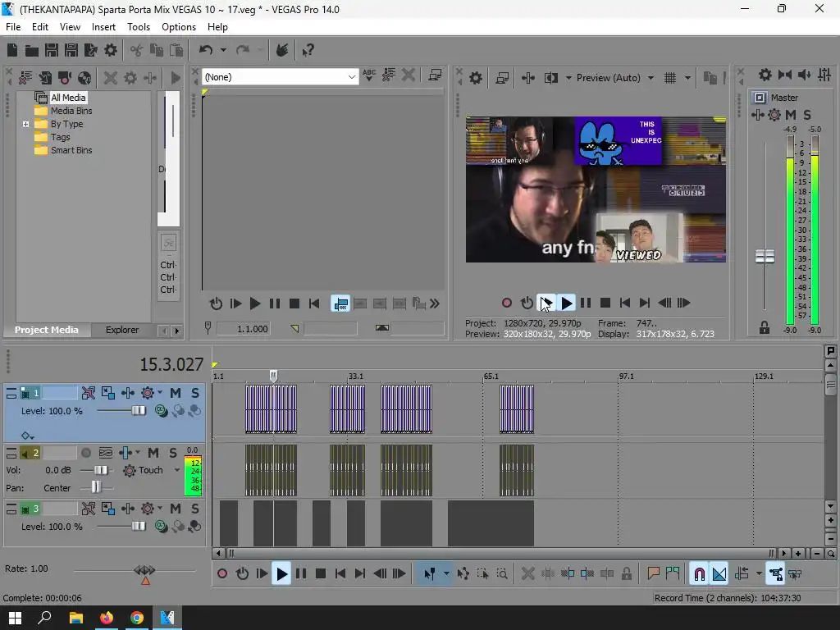Screen dimensions: 840x630
Task: Open overlays grid dropdown arrow
Action: tap(687, 78)
